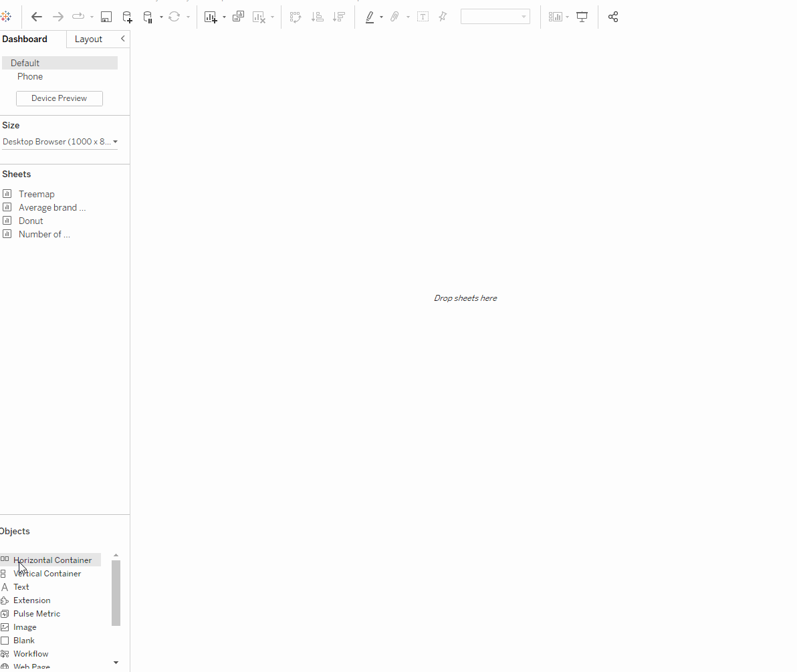This screenshot has height=672, width=797.
Task: Click the Objects list scroll down arrow
Action: [116, 663]
